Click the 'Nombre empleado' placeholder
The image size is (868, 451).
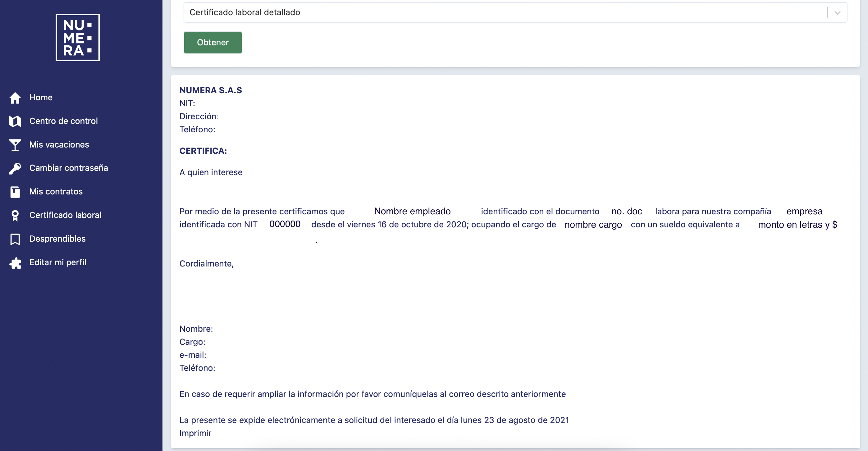[x=412, y=211]
